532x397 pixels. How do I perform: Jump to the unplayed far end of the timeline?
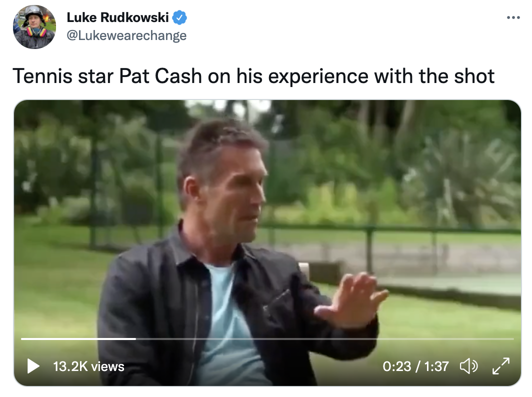pos(512,338)
